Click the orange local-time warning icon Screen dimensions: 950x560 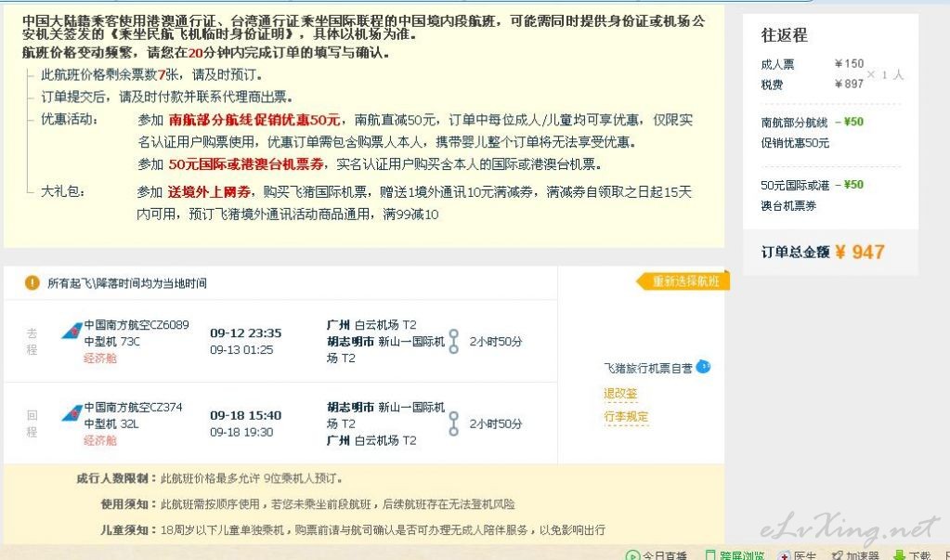coord(33,282)
